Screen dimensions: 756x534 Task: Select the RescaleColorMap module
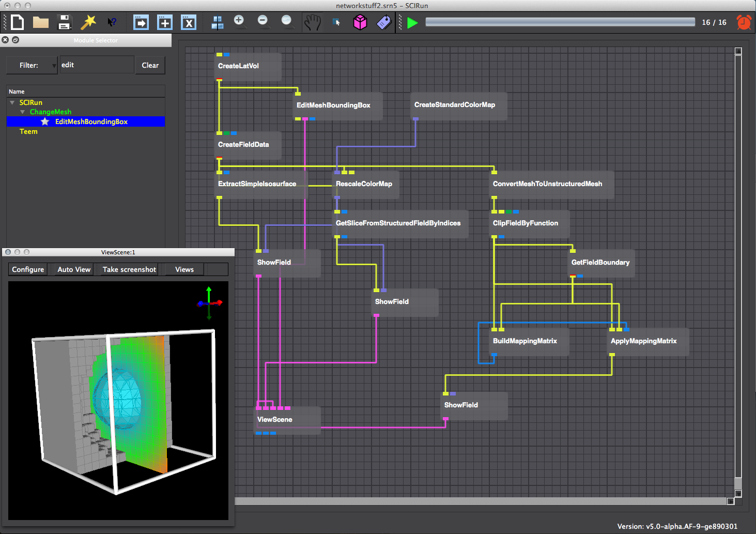point(366,184)
